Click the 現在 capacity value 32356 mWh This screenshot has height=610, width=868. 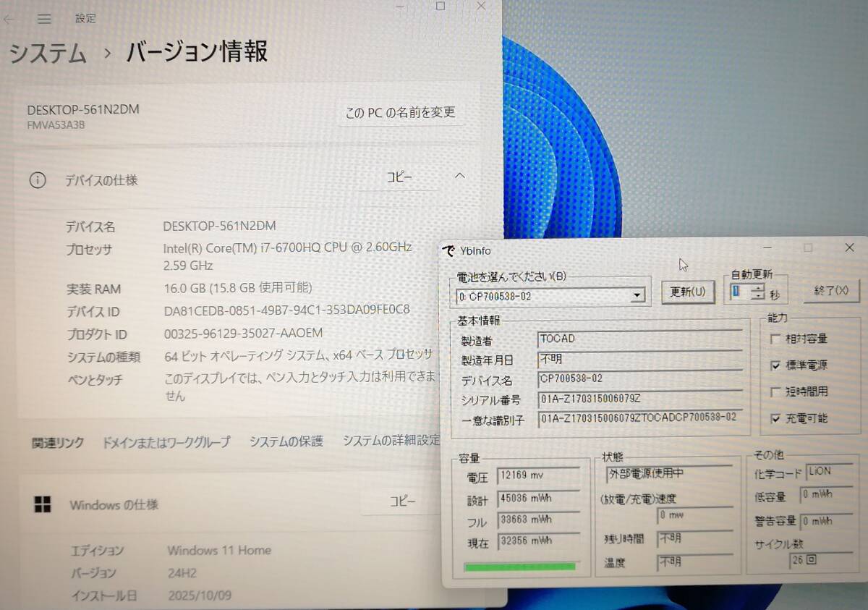coord(538,541)
